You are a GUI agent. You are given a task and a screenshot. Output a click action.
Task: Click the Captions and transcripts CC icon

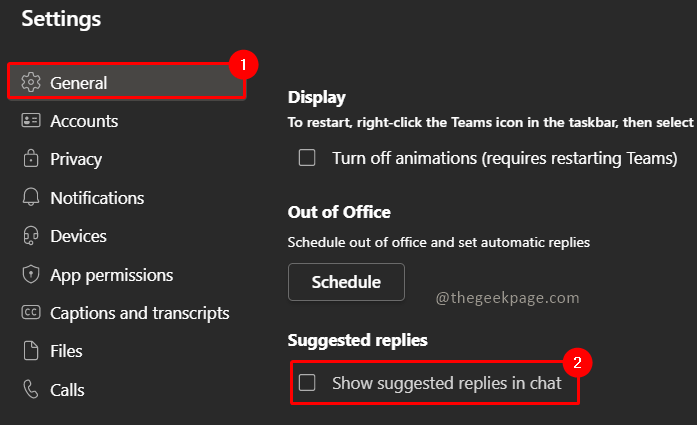[31, 313]
